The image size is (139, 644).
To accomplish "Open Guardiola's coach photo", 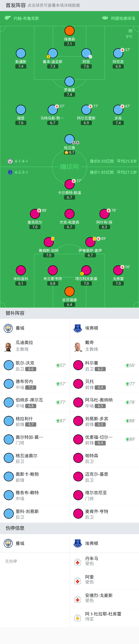I will point(8,347).
